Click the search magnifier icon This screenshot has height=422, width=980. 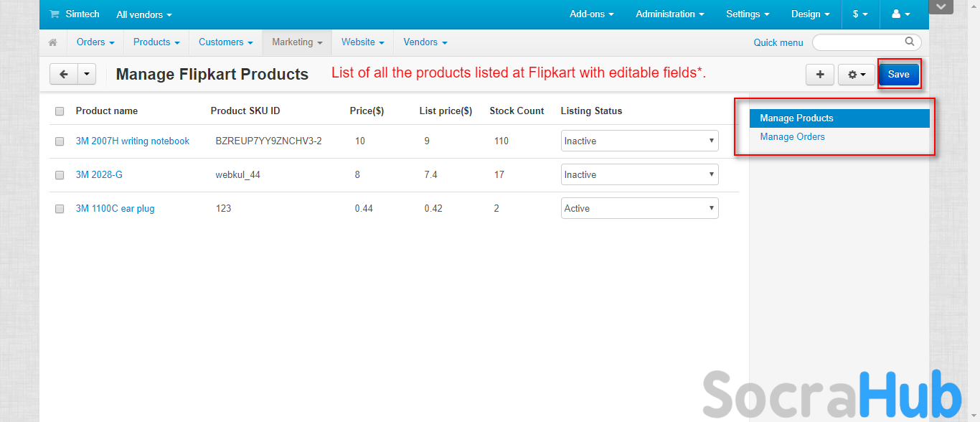[910, 42]
